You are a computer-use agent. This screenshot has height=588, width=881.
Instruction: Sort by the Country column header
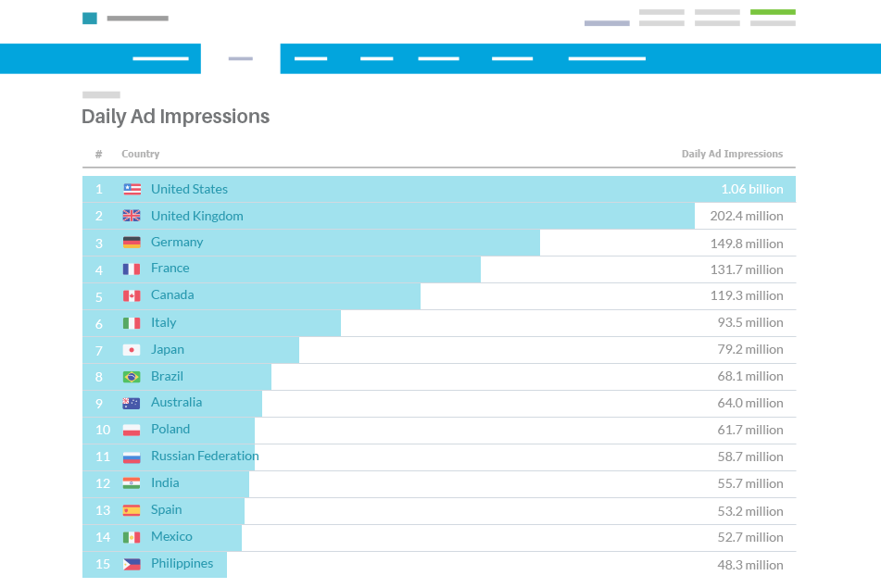[141, 155]
